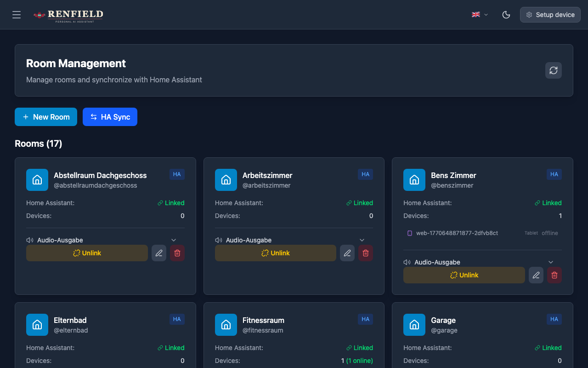Edit Abstellraum Dachgeschoss using the pencil icon
The width and height of the screenshot is (588, 368).
pyautogui.click(x=159, y=253)
